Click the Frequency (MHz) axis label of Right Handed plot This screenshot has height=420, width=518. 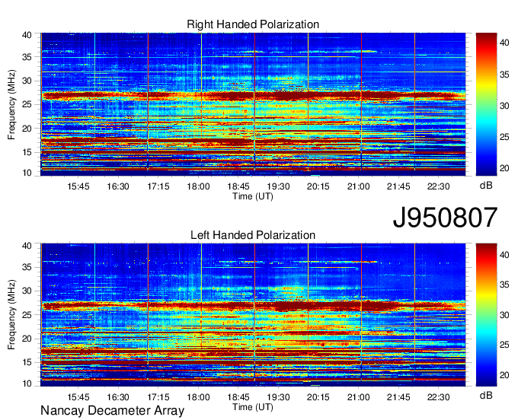[11, 104]
